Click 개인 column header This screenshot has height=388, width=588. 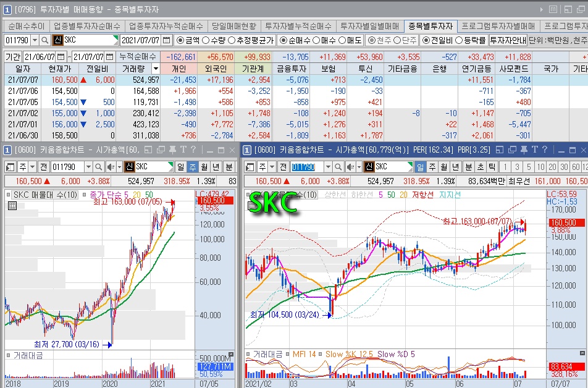tap(179, 69)
